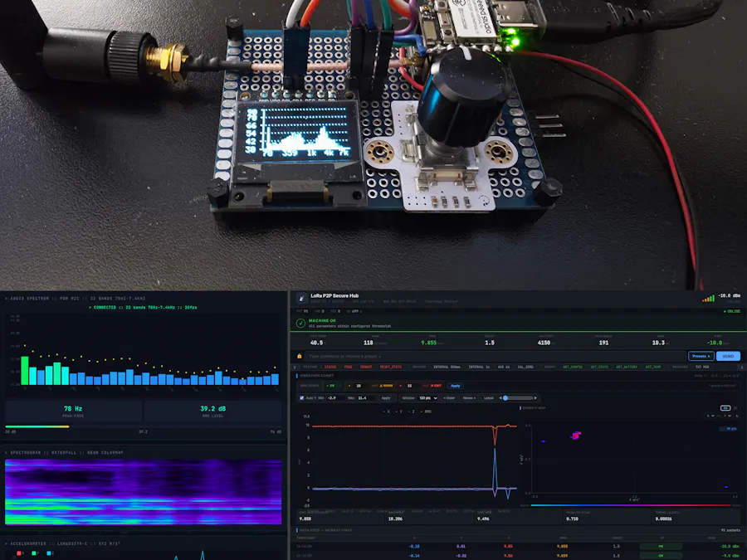
Task: Apply the RMS zone thresholds
Action: point(456,386)
